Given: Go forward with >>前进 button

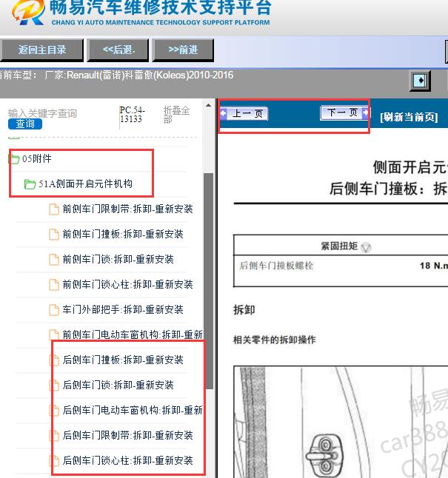Looking at the screenshot, I should pos(183,50).
